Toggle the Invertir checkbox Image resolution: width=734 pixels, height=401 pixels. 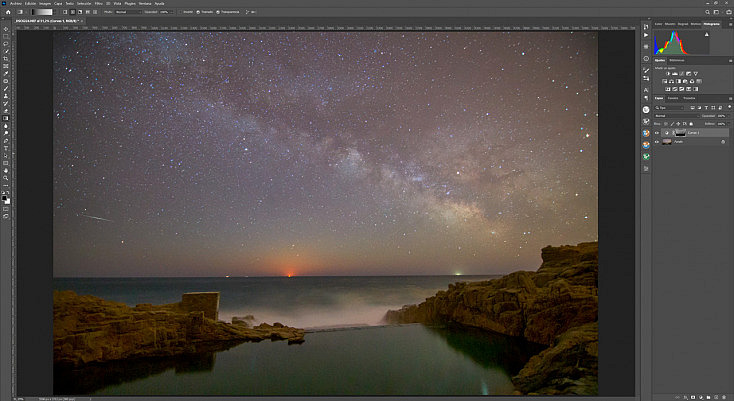click(x=180, y=12)
